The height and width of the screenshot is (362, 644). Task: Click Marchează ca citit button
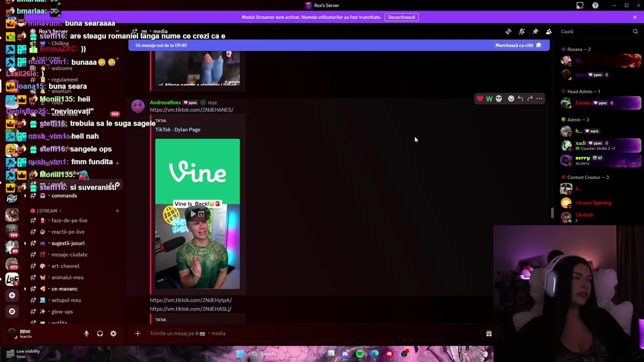point(518,45)
